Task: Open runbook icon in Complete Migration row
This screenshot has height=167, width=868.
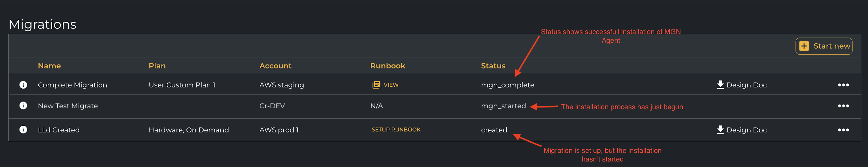Action: coord(376,85)
